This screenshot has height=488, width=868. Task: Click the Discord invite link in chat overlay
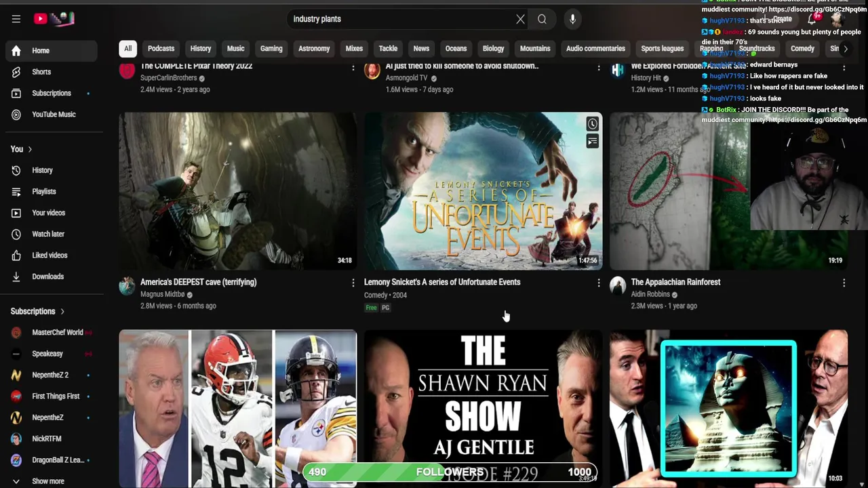818,120
